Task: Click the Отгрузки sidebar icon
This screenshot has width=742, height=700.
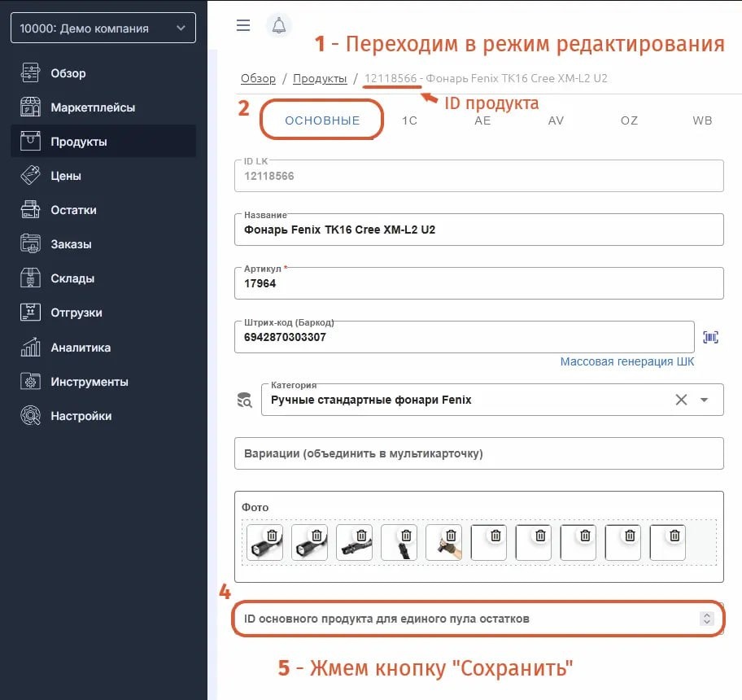Action: click(30, 313)
